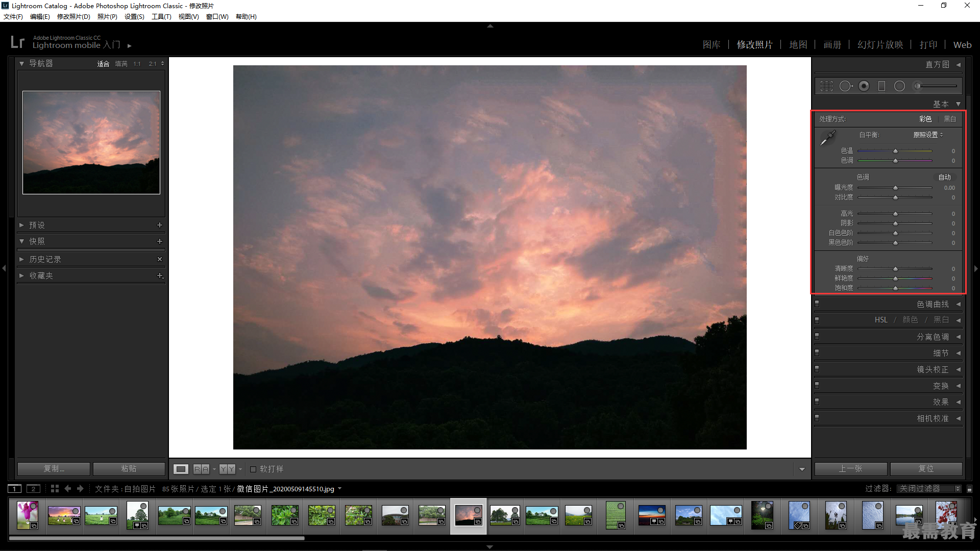Add a new preset with plus icon
Screen dimensions: 980x551
tap(160, 225)
